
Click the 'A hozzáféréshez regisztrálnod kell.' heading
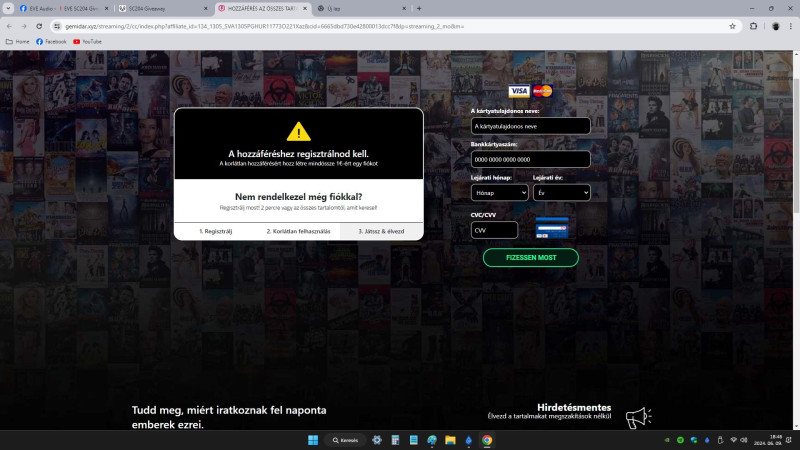click(298, 154)
